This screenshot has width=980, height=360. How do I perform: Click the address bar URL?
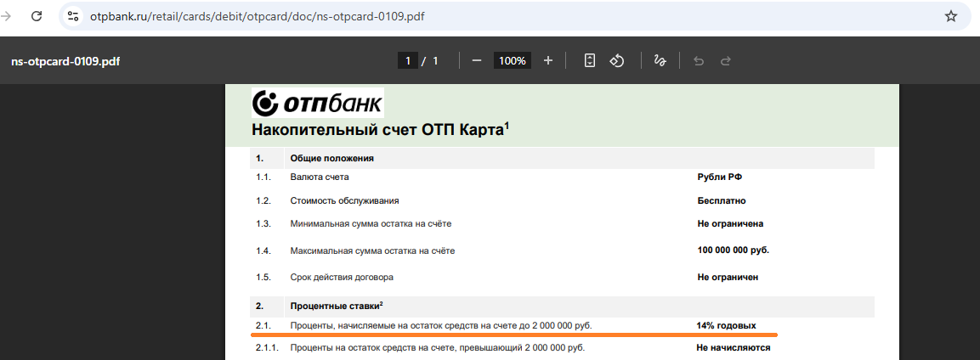coord(258,16)
